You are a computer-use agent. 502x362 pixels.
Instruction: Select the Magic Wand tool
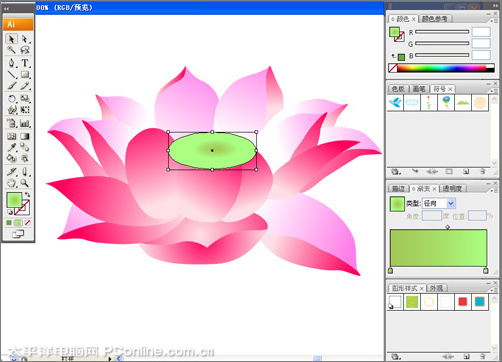pyautogui.click(x=11, y=50)
